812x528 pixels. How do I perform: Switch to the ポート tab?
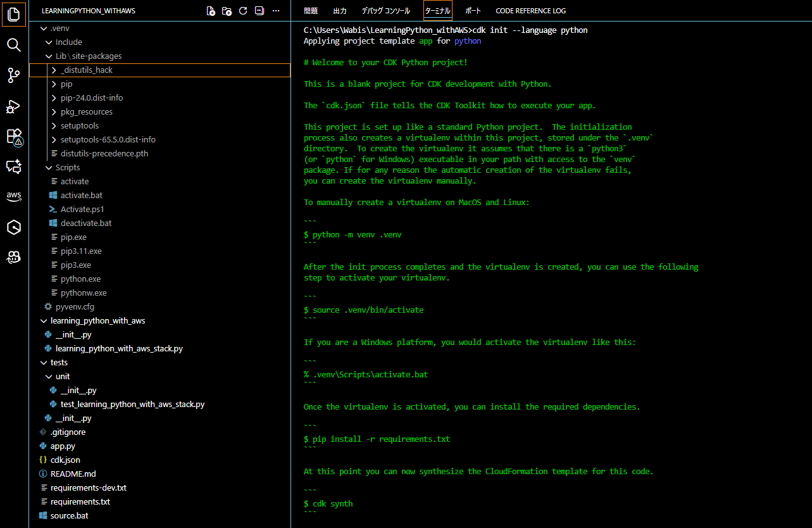click(x=473, y=11)
